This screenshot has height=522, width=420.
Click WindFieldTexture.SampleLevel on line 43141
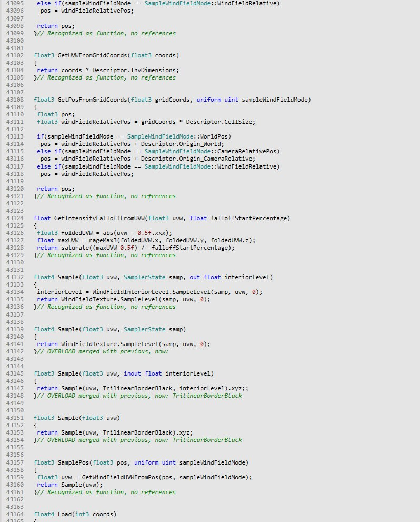110,344
